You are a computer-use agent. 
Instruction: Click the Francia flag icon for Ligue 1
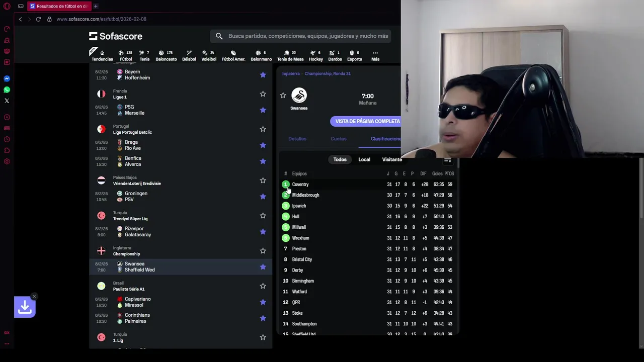101,94
